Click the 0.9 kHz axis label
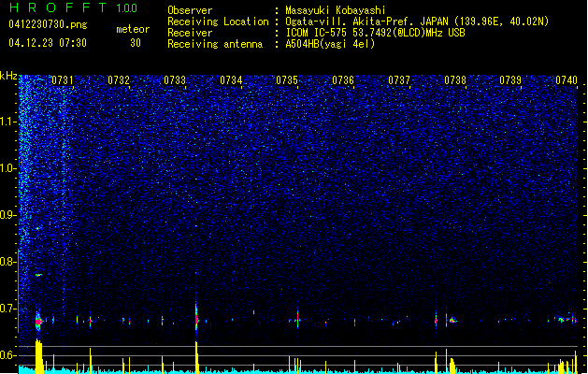 [8, 215]
